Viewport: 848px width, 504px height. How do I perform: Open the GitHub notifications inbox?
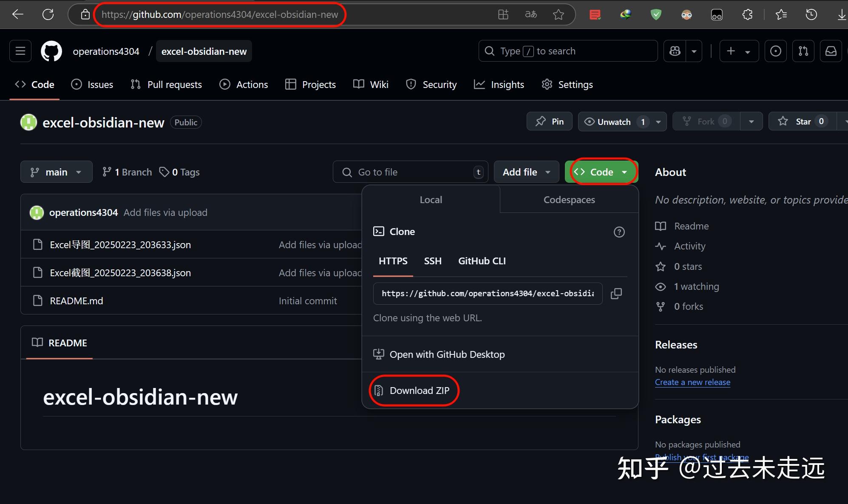831,51
